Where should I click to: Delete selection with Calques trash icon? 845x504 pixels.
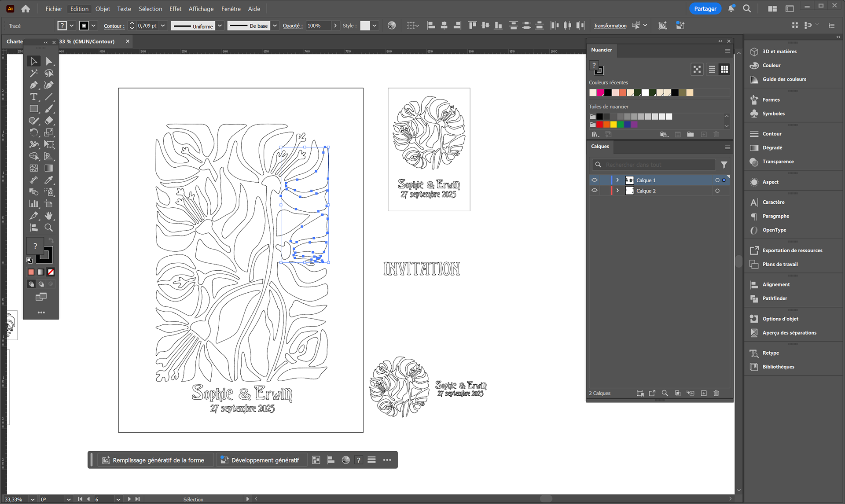tap(716, 393)
